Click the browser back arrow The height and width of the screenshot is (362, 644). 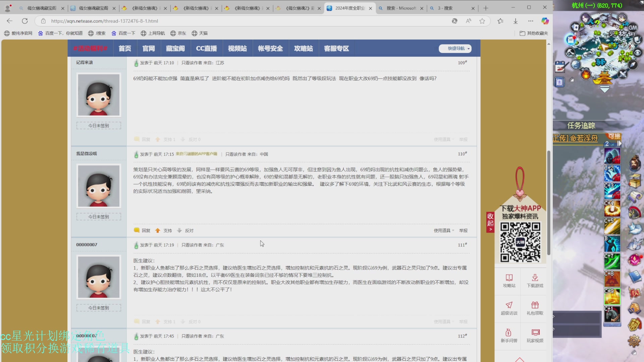tap(9, 21)
